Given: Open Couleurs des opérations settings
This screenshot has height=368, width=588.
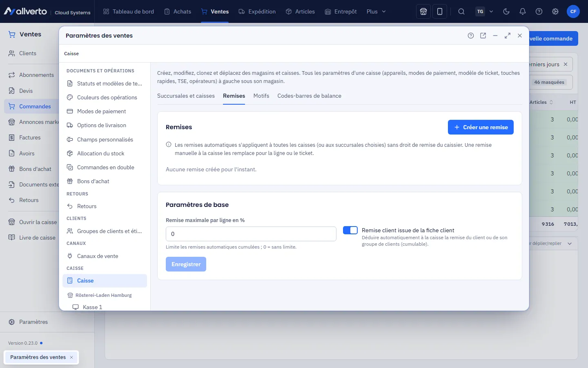Looking at the screenshot, I should [x=105, y=97].
